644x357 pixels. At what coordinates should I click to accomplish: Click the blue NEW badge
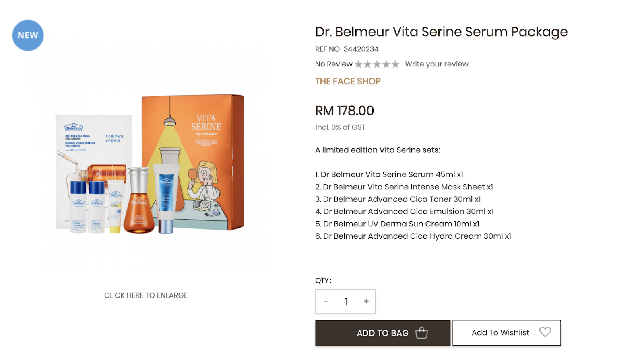[28, 35]
